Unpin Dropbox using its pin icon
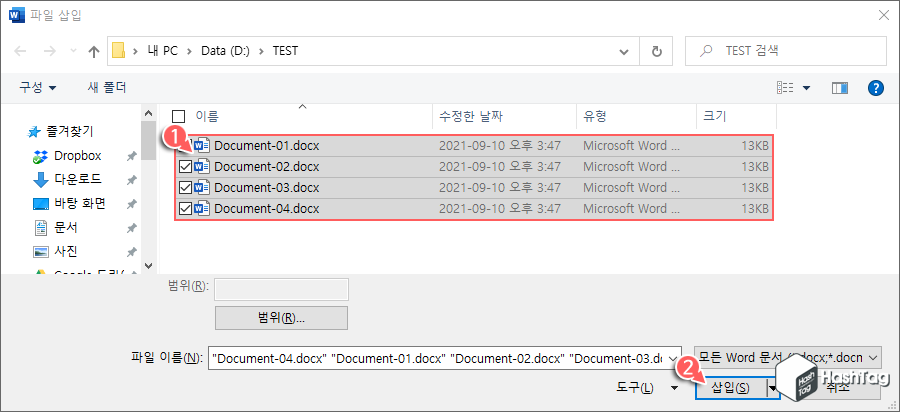The width and height of the screenshot is (900, 412). tap(131, 156)
